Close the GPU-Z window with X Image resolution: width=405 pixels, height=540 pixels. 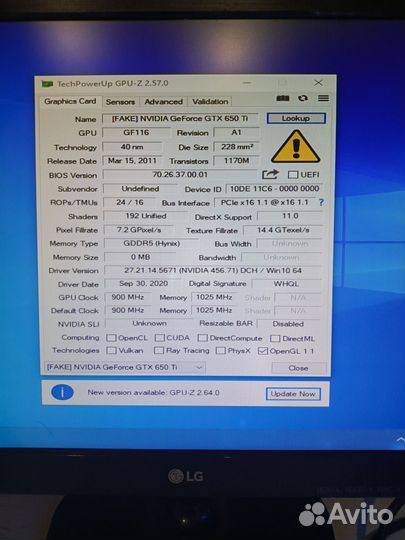point(318,83)
